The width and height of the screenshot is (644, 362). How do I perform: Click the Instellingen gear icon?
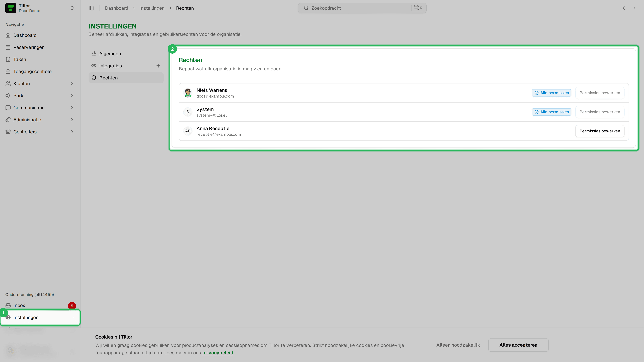coord(8,318)
